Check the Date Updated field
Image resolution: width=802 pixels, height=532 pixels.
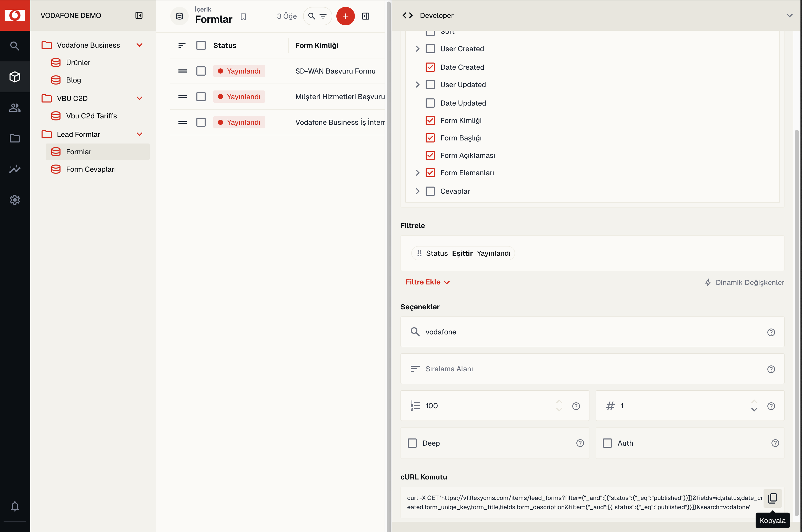430,103
